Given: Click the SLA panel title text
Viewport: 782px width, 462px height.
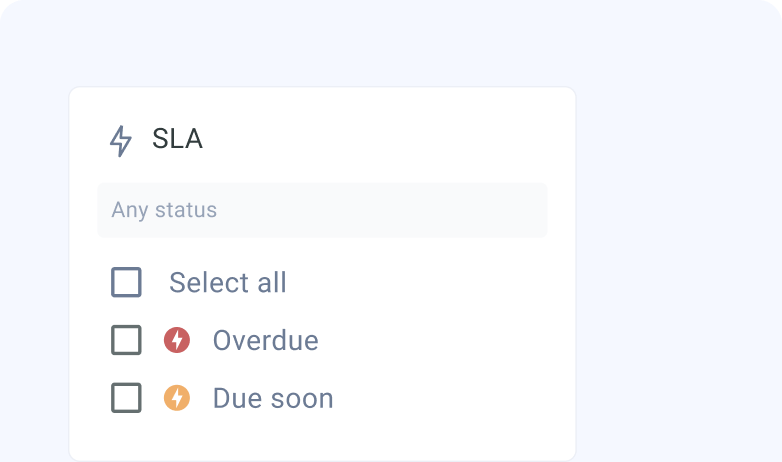Looking at the screenshot, I should 177,139.
